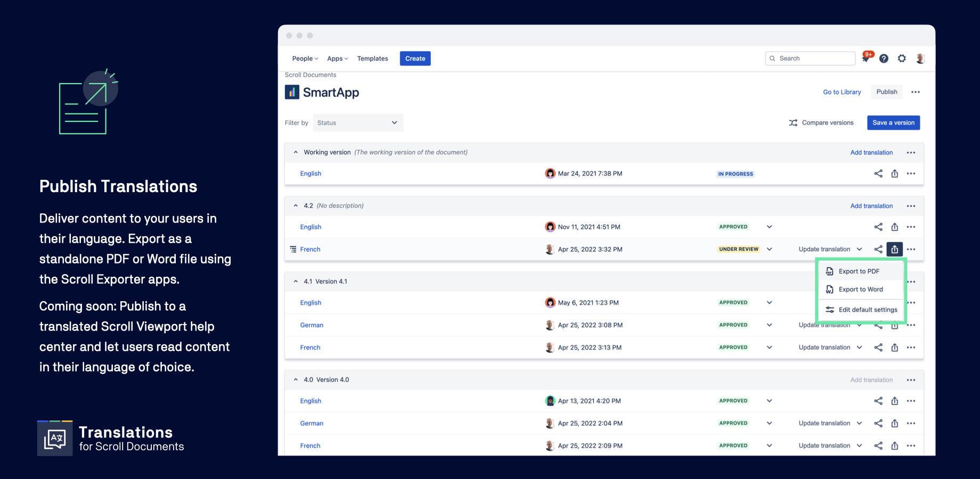Share the 4.0 German translation
This screenshot has height=479, width=980.
(x=878, y=423)
